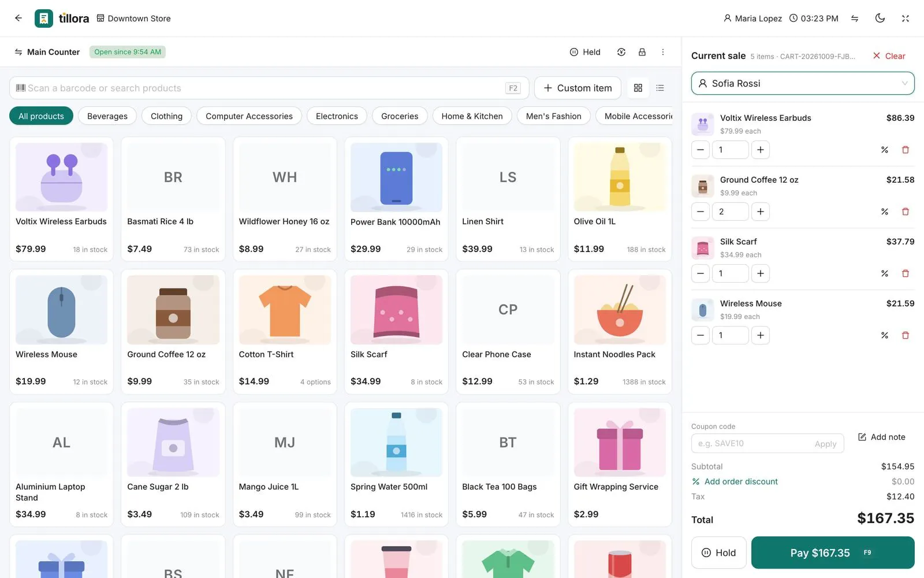The height and width of the screenshot is (578, 924).
Task: Increase Wireless Mouse cart quantity
Action: click(x=761, y=335)
